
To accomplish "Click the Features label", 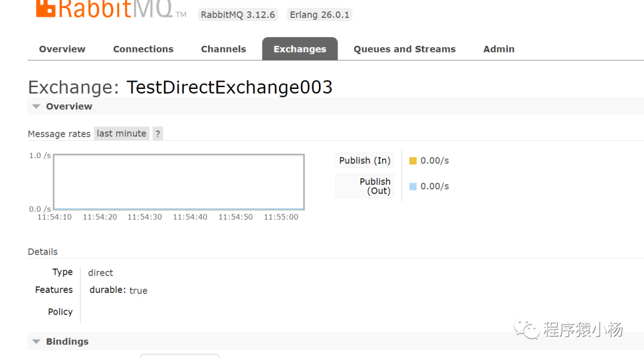I will tap(54, 290).
